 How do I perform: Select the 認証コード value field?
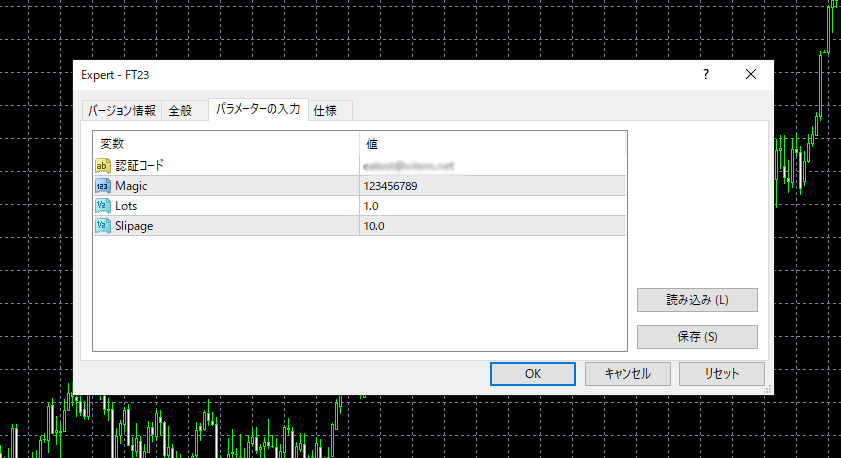[x=492, y=165]
